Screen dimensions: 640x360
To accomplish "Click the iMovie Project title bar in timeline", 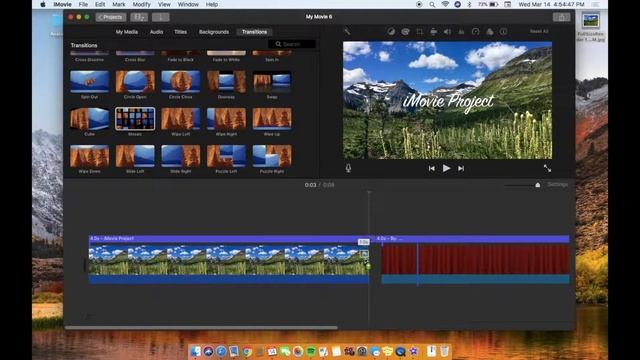I will click(x=229, y=238).
